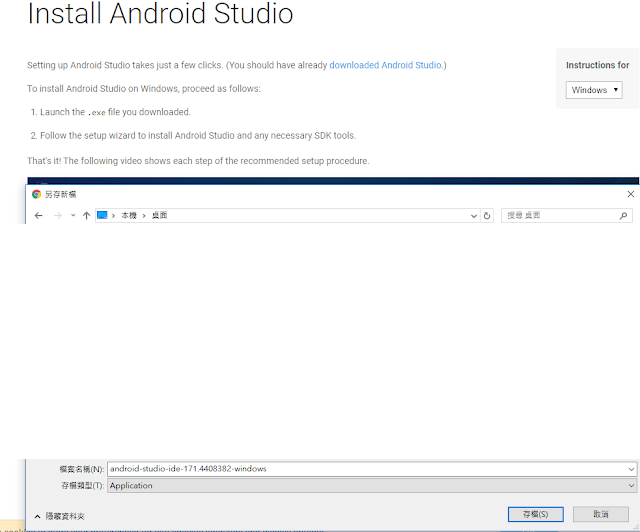Close the save-as dialog

click(631, 194)
